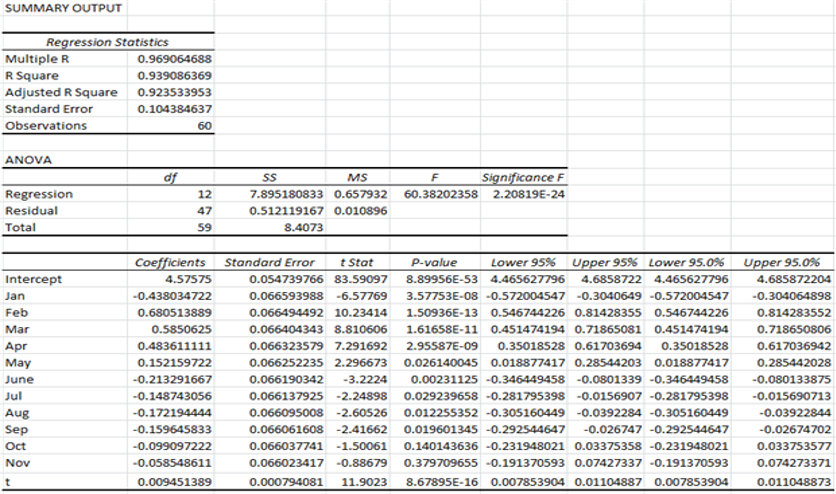Select the June row label

coord(19,379)
